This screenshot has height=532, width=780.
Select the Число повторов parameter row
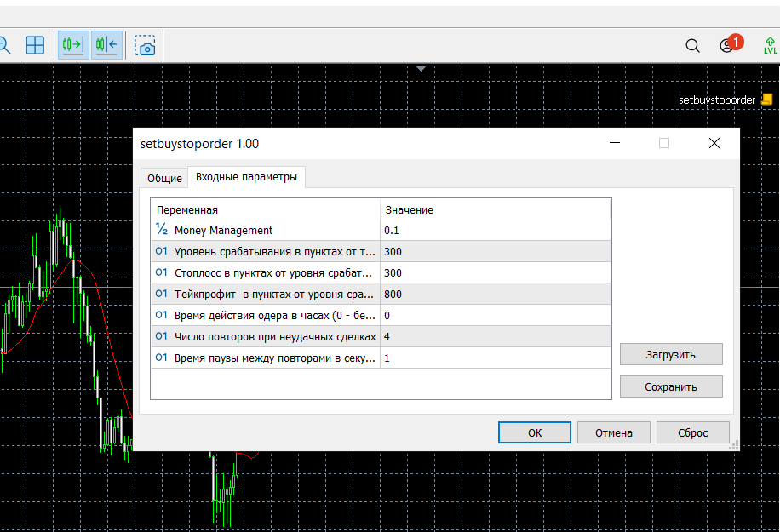(264, 336)
